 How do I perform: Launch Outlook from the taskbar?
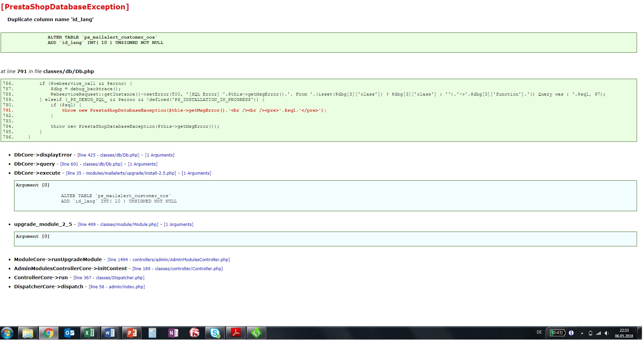tap(69, 333)
